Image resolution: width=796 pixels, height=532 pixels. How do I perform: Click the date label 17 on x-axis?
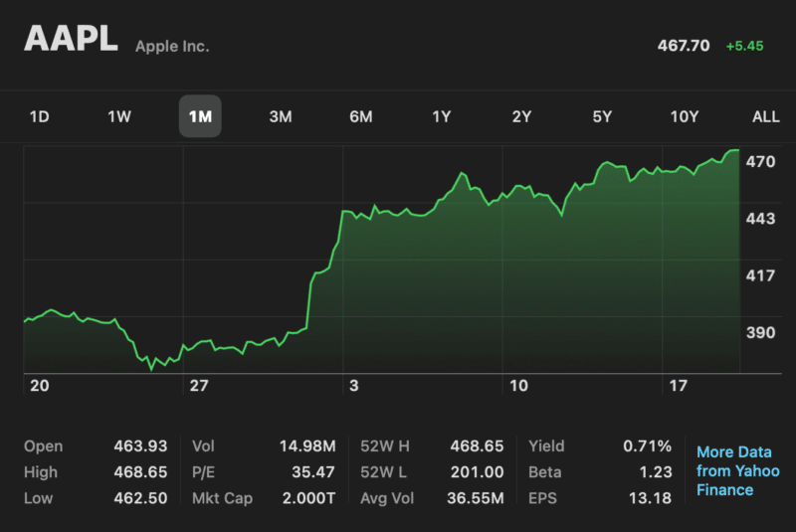coord(678,386)
